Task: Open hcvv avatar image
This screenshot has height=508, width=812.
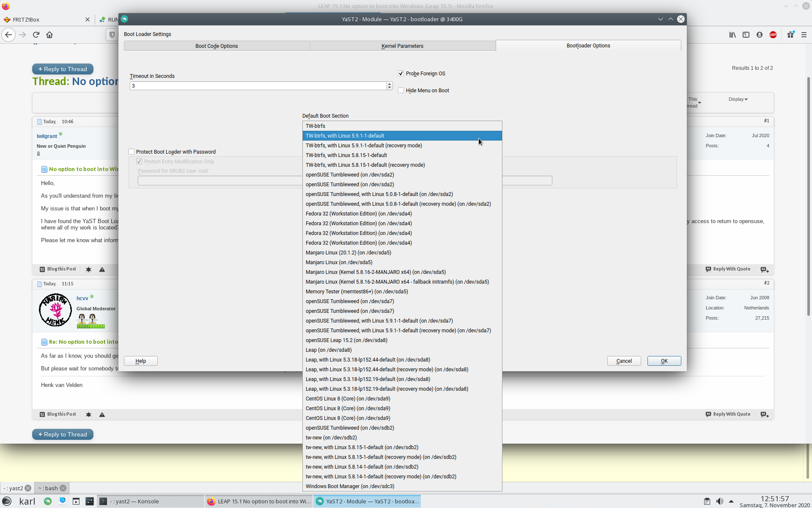Action: 55,310
